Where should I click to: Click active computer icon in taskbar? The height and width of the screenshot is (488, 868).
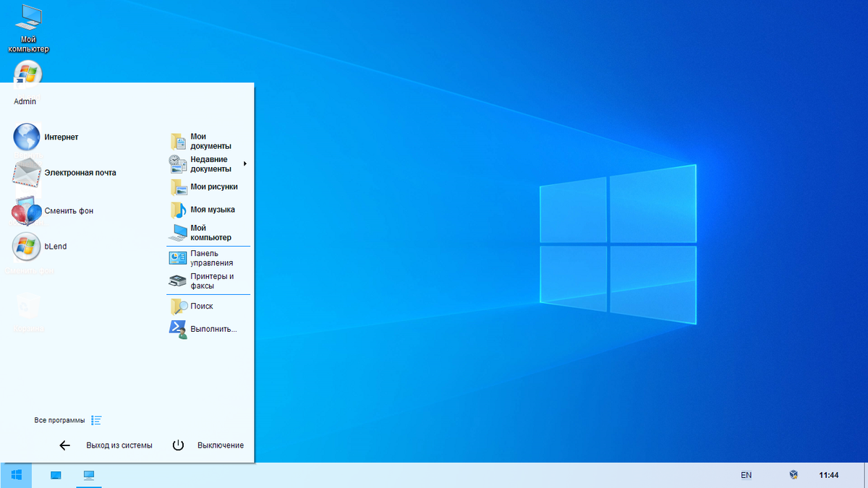(89, 475)
